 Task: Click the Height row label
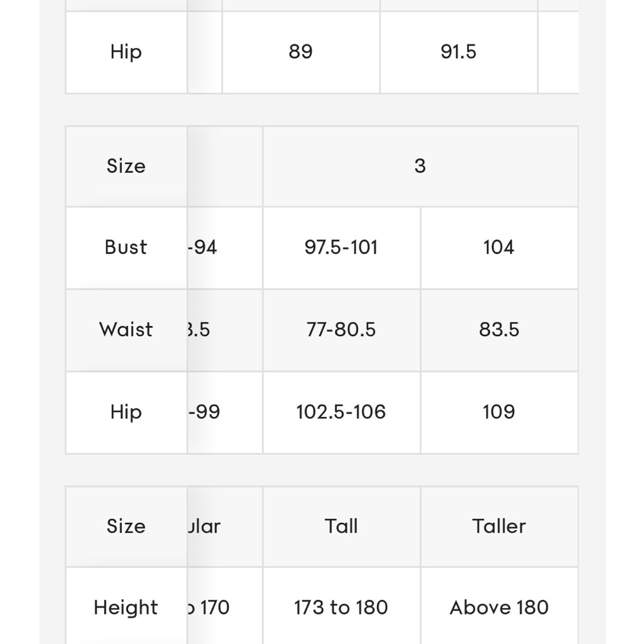[126, 606]
